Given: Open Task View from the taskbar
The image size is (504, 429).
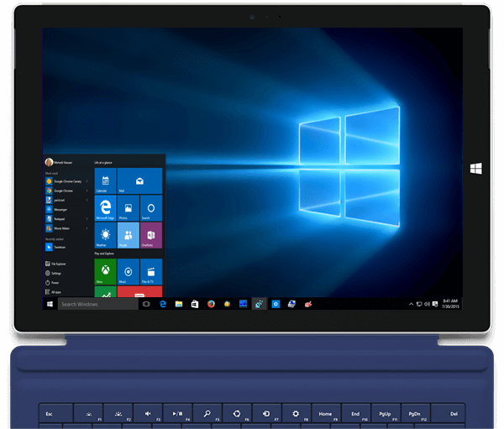Looking at the screenshot, I should [146, 304].
